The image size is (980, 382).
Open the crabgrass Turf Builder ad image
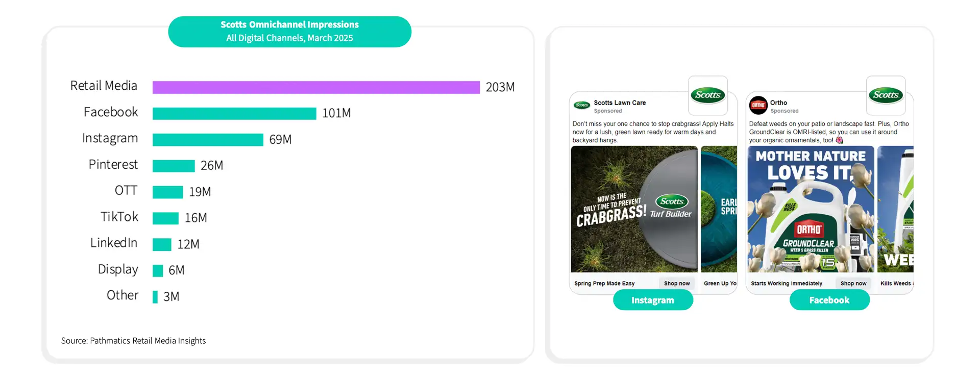tap(634, 209)
